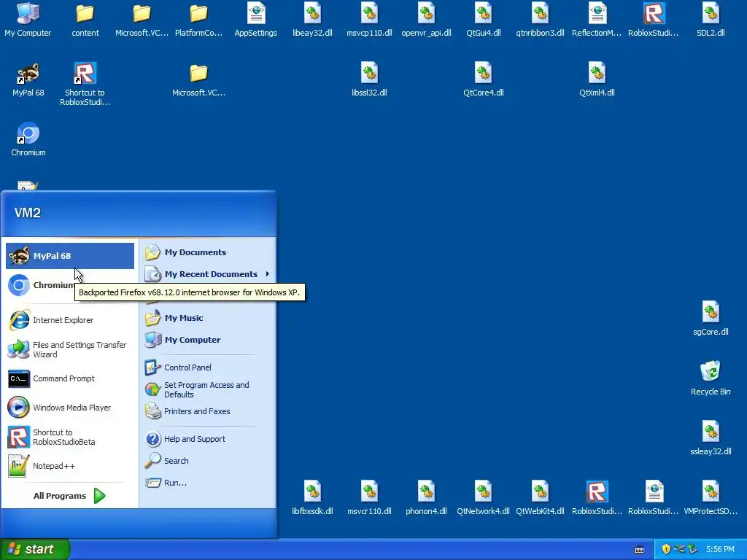Select openvr_api.dll file icon
This screenshot has height=560, width=747.
pyautogui.click(x=426, y=19)
